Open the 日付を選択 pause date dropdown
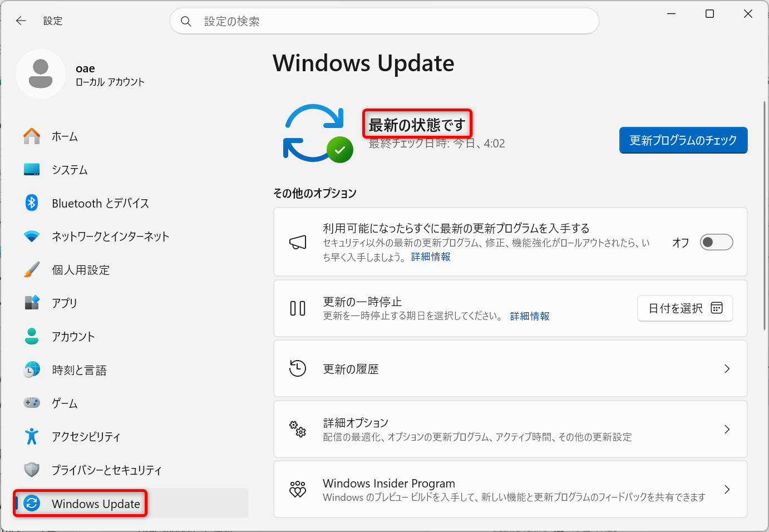This screenshot has width=769, height=532. coord(685,308)
